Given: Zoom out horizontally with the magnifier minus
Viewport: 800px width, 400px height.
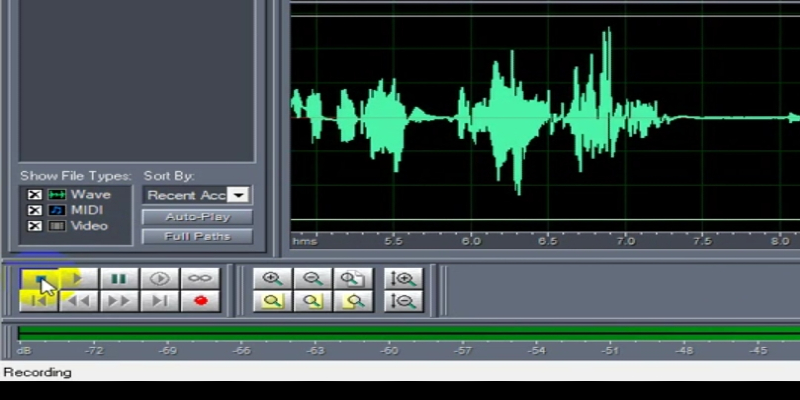Looking at the screenshot, I should 312,279.
